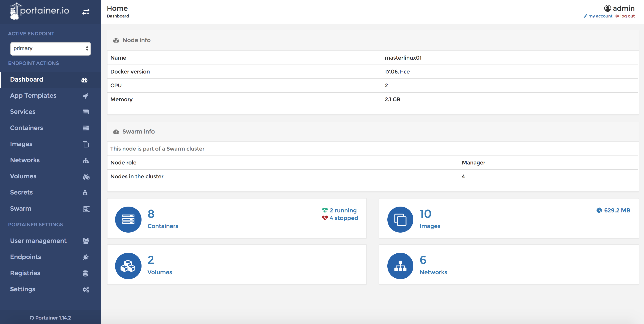Click the Images circle icon

(400, 219)
